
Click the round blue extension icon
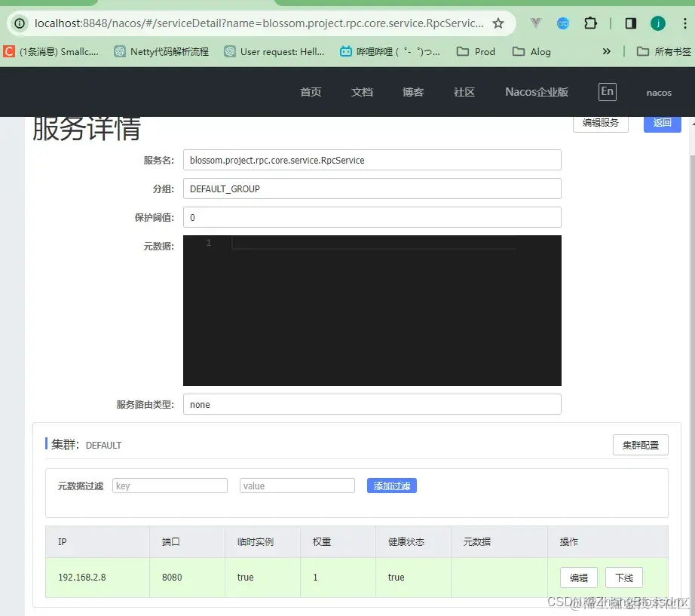tap(563, 23)
